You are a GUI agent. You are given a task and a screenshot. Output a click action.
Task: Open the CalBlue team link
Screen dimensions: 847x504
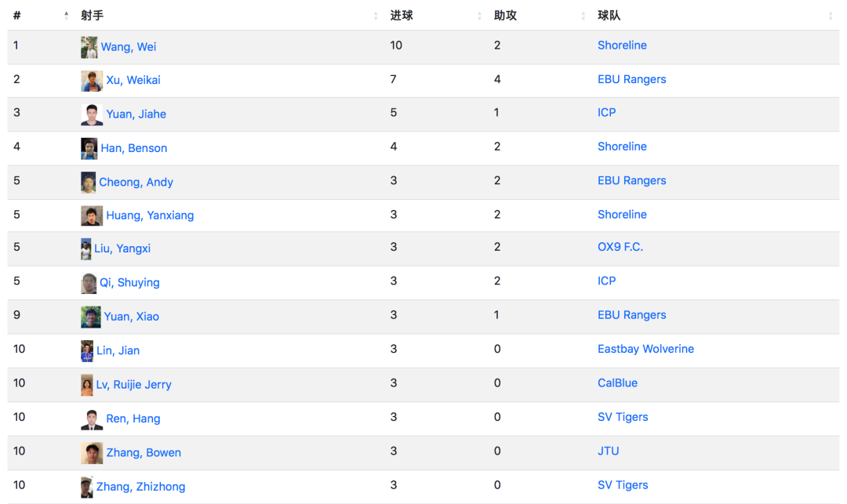pos(617,383)
